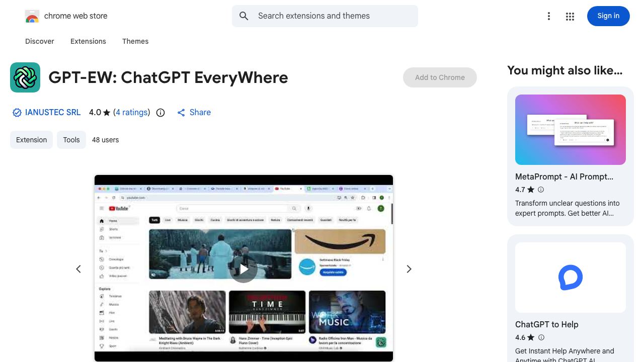Click the GPT-EW extension logo icon
The height and width of the screenshot is (362, 644).
25,77
